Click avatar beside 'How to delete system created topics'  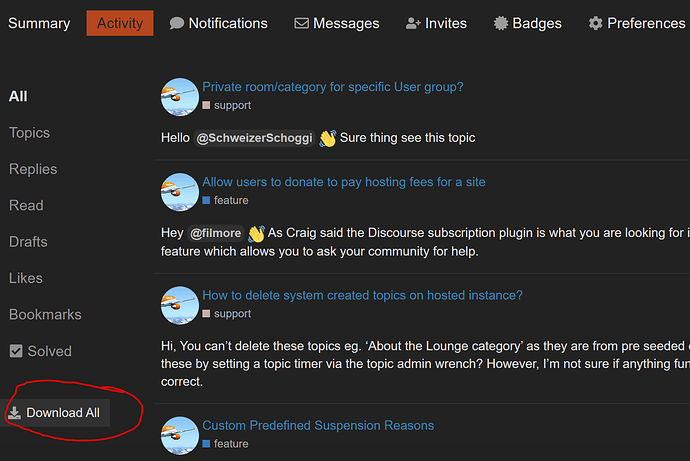[x=180, y=305]
